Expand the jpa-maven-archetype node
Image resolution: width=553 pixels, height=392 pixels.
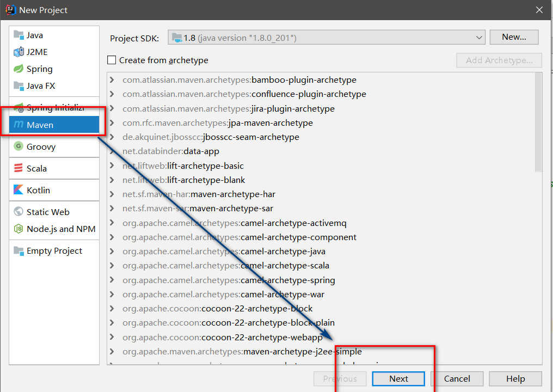point(112,122)
